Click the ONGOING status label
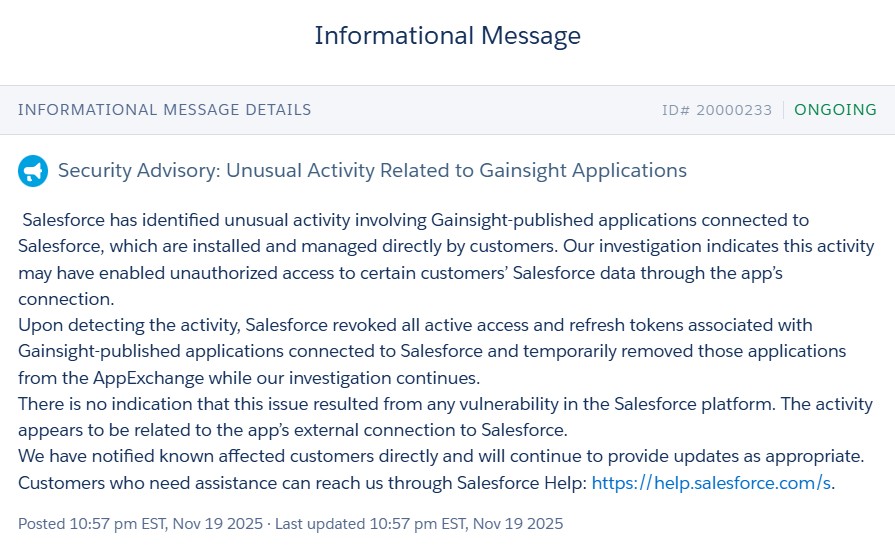This screenshot has height=553, width=895. (835, 110)
